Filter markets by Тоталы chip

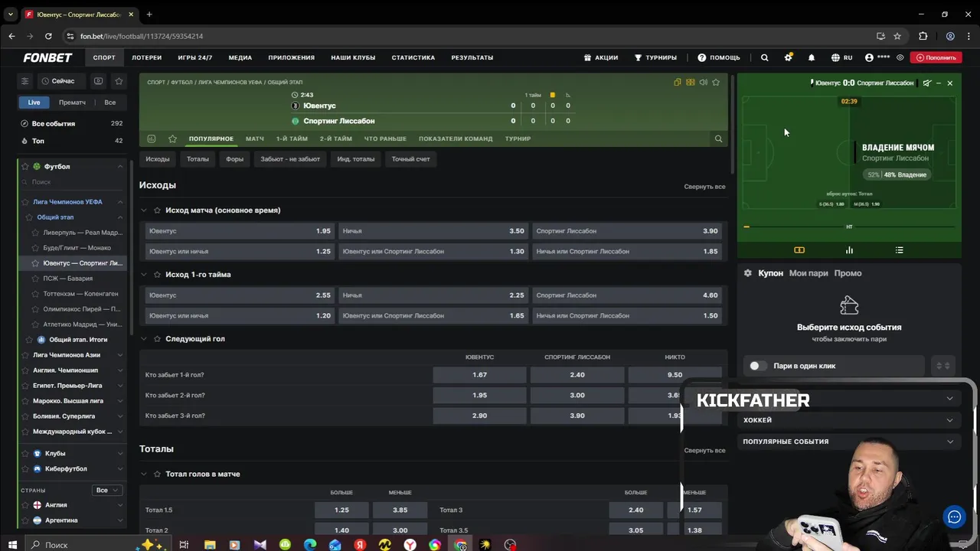point(198,159)
